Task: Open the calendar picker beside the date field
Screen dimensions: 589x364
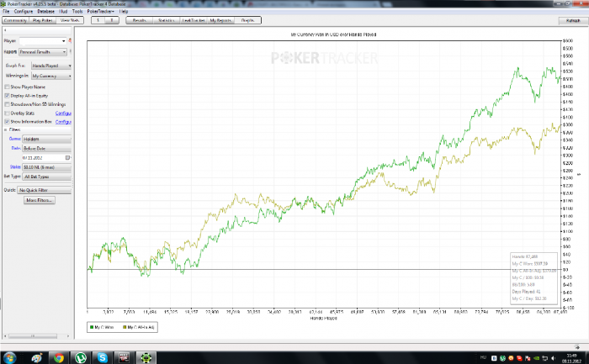Action: click(x=67, y=157)
